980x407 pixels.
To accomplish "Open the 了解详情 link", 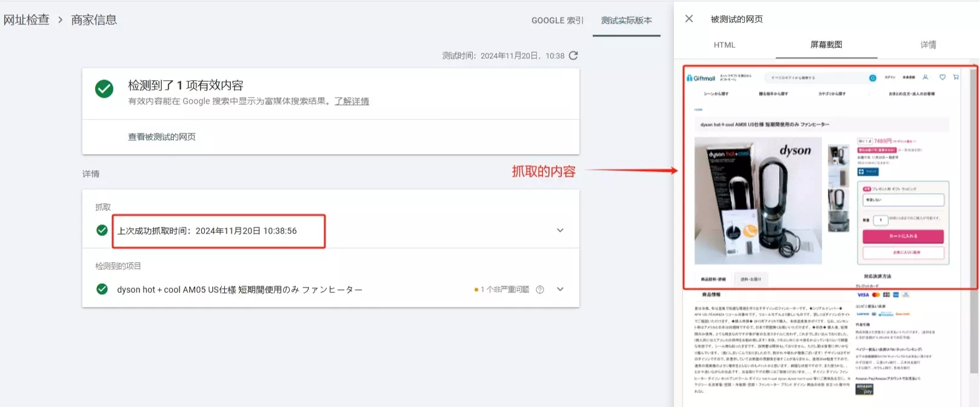I will pyautogui.click(x=352, y=101).
